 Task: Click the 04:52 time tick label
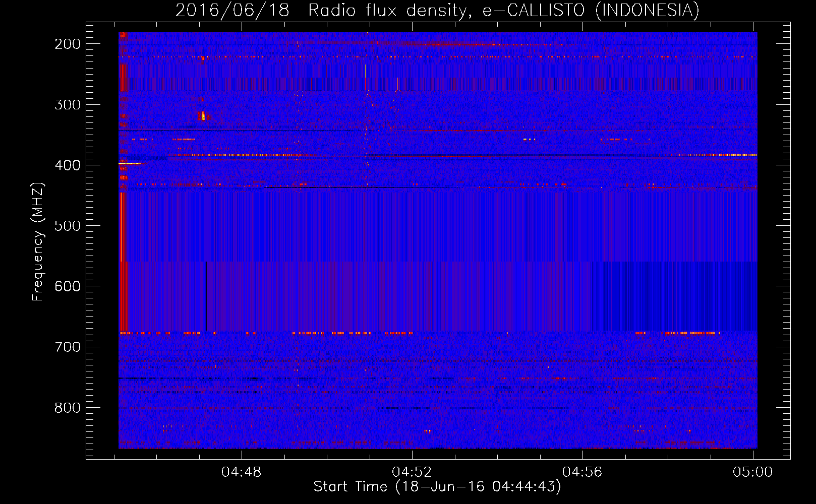(412, 472)
